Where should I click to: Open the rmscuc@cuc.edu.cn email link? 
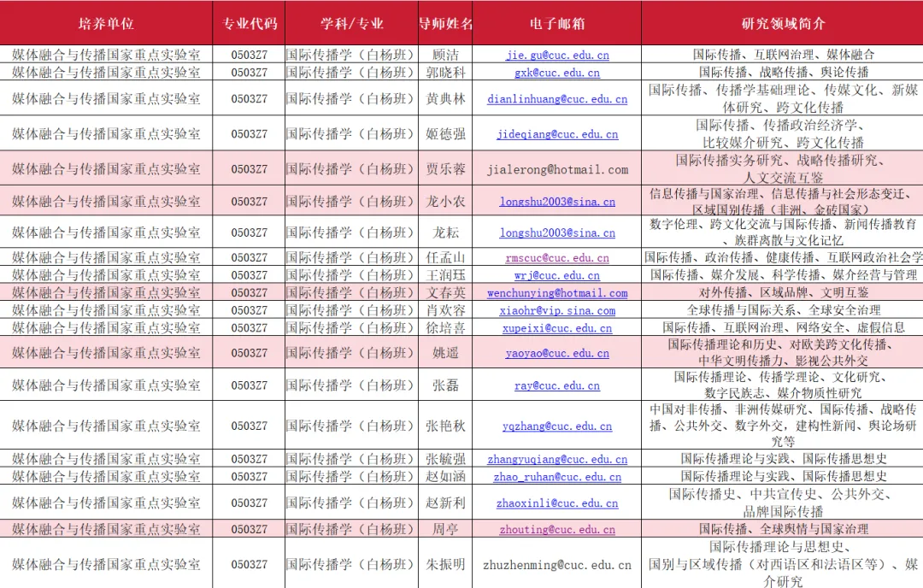(x=557, y=257)
